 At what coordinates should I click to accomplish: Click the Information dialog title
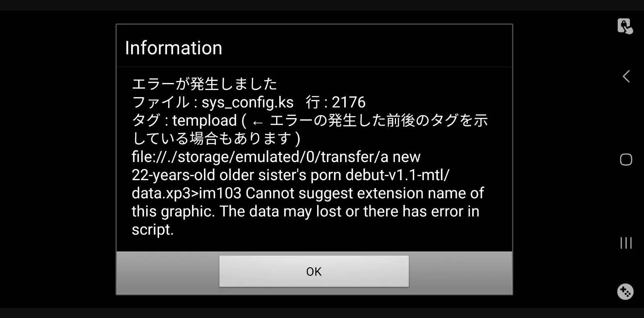pyautogui.click(x=173, y=48)
